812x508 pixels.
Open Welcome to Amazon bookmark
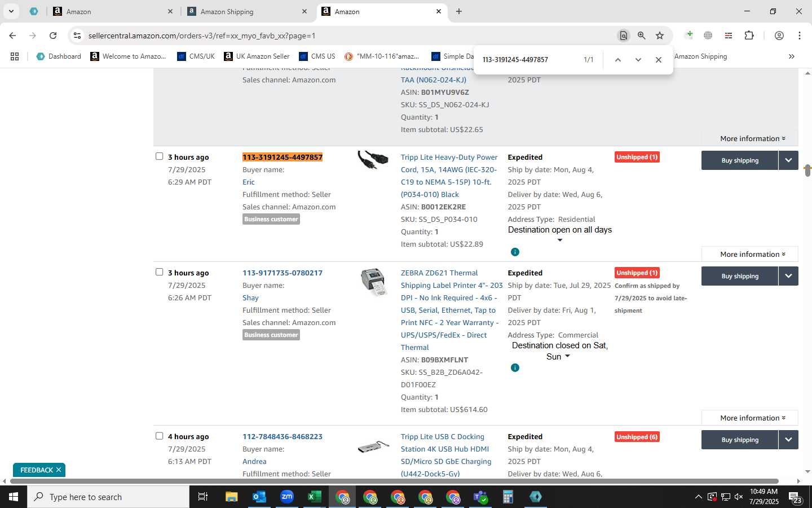129,56
